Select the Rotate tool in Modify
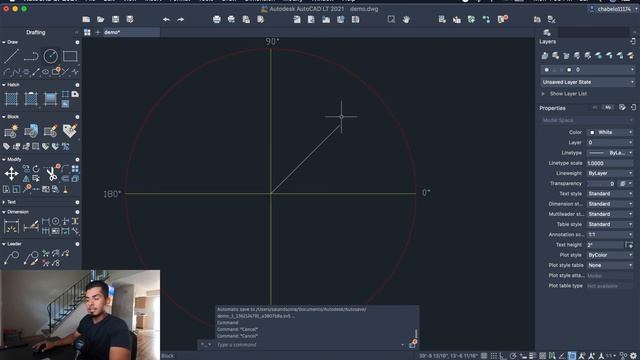 pos(36,169)
